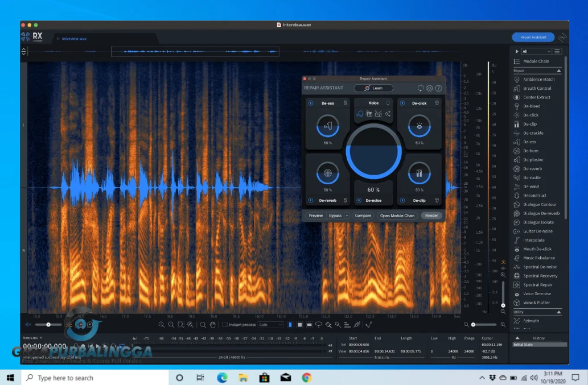Screen dimensions: 588x385
Task: Click the Learn button
Action: click(x=373, y=88)
